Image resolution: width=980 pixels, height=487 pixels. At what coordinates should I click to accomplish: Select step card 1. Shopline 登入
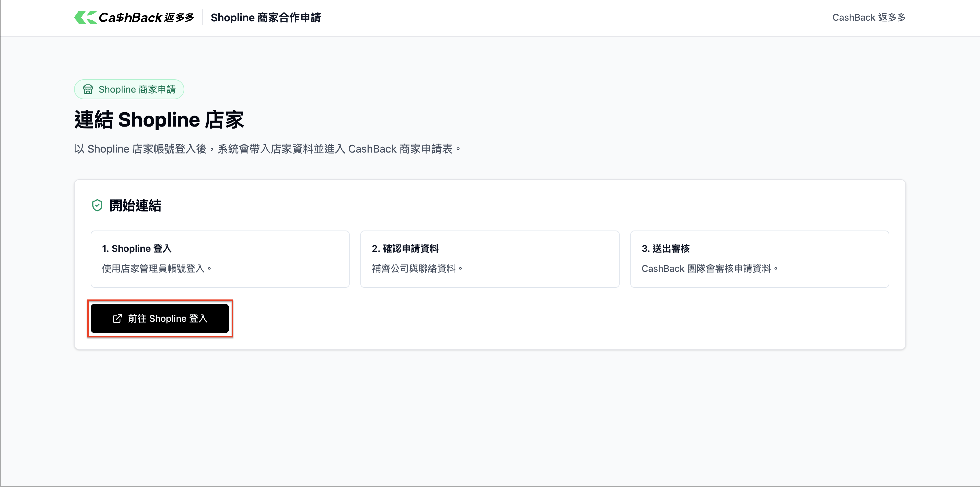[x=220, y=259]
